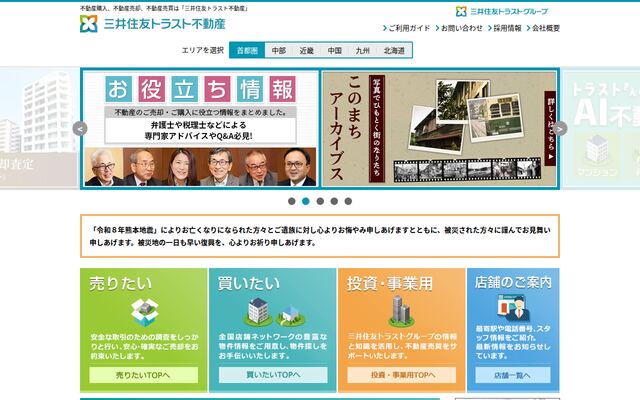Image resolution: width=640 pixels, height=400 pixels.
Task: Open the 三井住友トラストグループ logo link
Action: coord(502,11)
